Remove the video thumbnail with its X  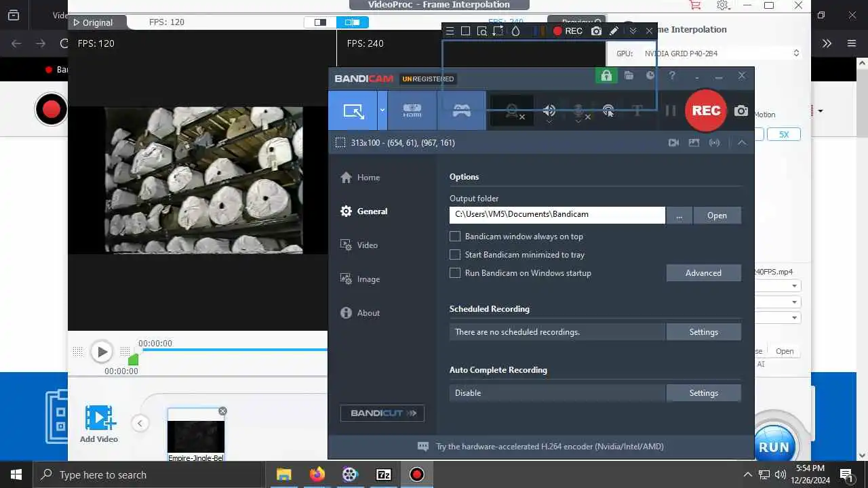pos(222,411)
